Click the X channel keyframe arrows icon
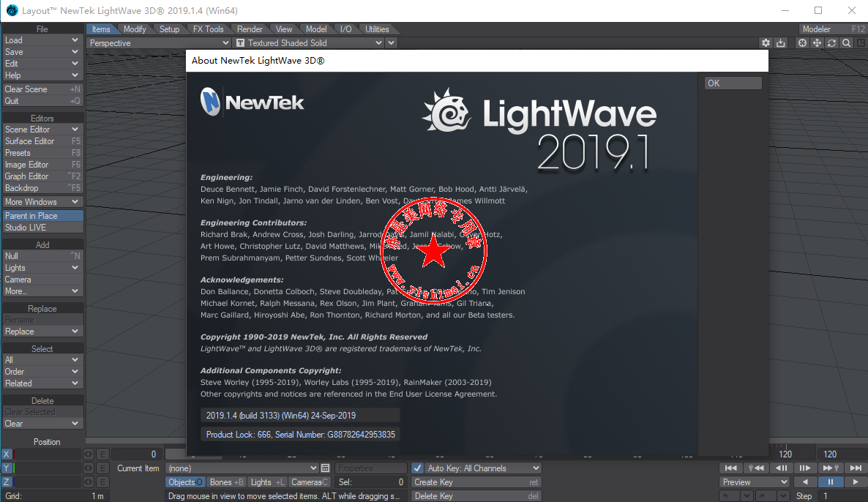The height and width of the screenshot is (502, 868). click(x=88, y=454)
